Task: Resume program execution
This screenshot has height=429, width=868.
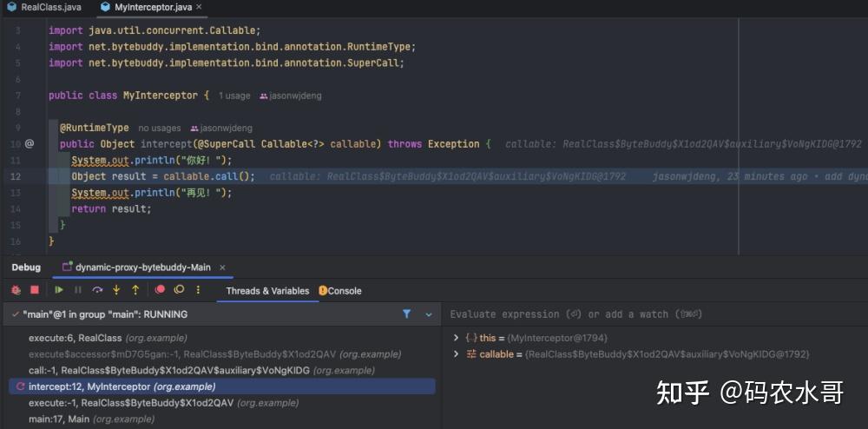Action: point(59,290)
